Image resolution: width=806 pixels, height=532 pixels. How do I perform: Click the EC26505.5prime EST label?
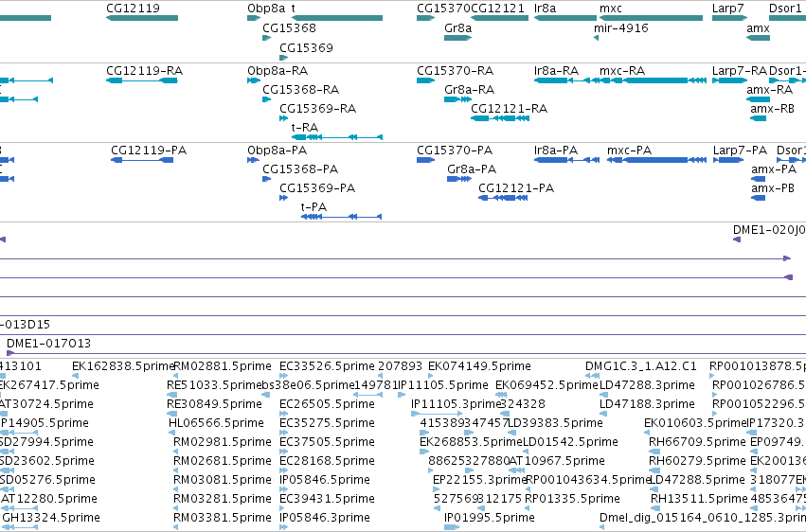tap(327, 404)
